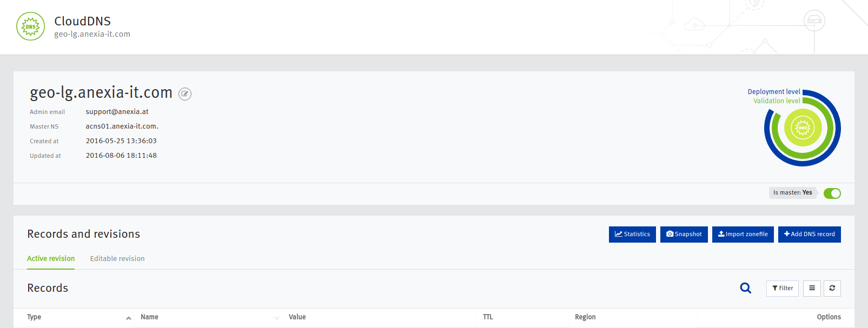Open Statistics chart button
Image resolution: width=868 pixels, height=328 pixels.
[632, 235]
